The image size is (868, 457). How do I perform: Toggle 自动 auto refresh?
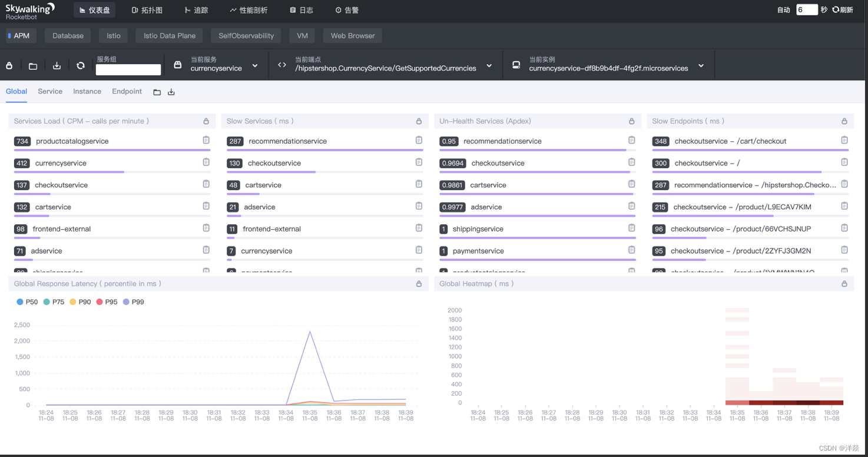tap(783, 10)
